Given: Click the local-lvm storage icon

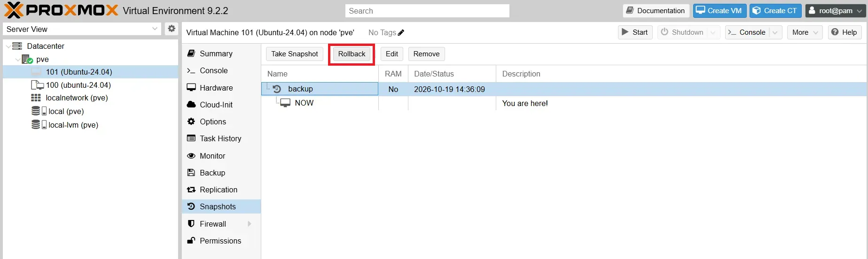Looking at the screenshot, I should [x=39, y=125].
